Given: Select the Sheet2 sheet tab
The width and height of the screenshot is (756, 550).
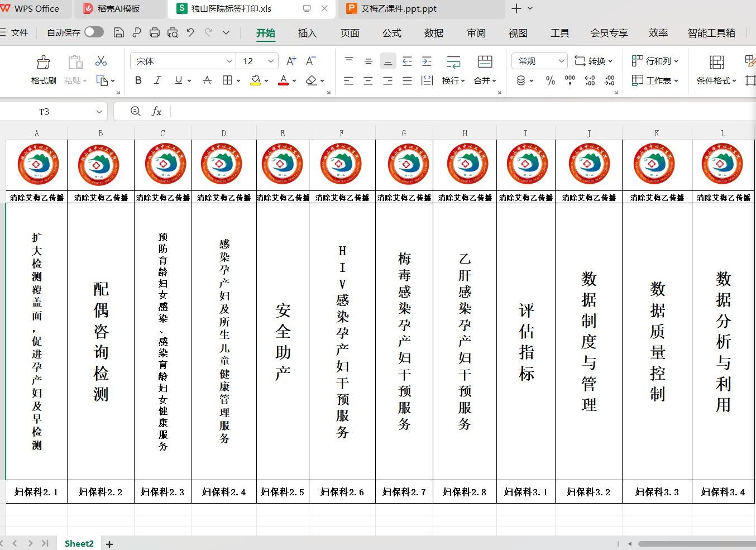Looking at the screenshot, I should [79, 543].
